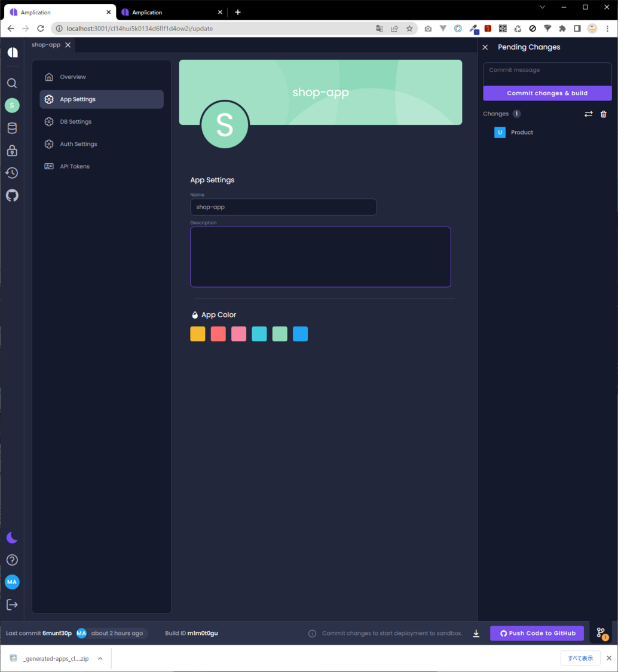Click Commit changes & build

tap(547, 93)
